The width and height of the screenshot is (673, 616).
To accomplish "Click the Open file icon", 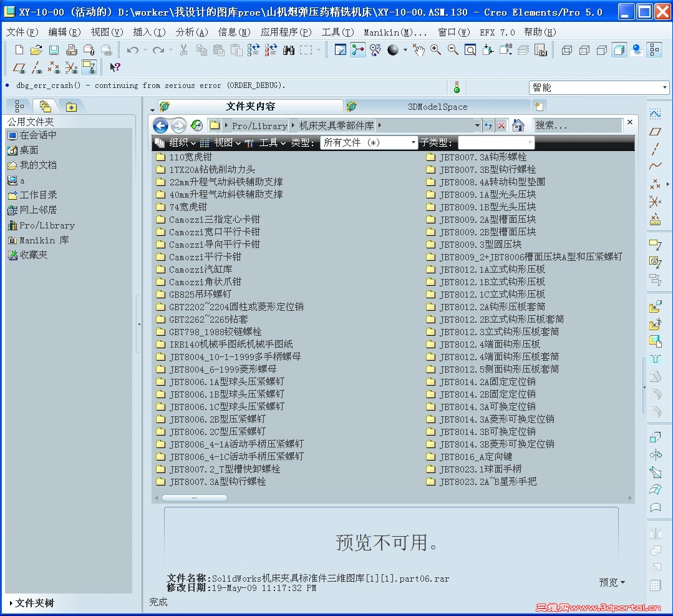I will pos(36,50).
